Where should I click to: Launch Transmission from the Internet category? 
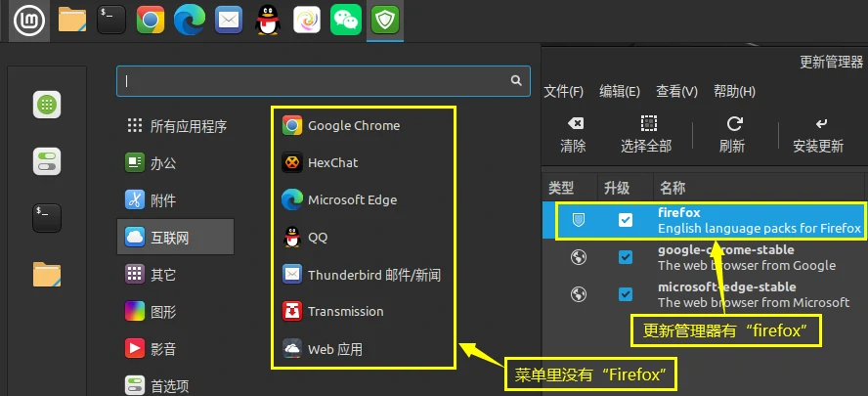[x=345, y=311]
